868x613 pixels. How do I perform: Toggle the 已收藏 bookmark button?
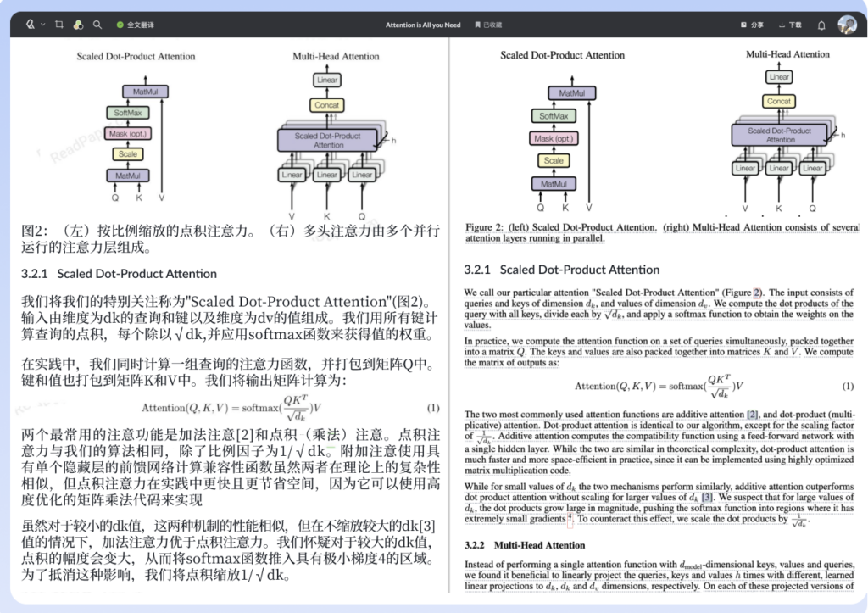point(488,25)
